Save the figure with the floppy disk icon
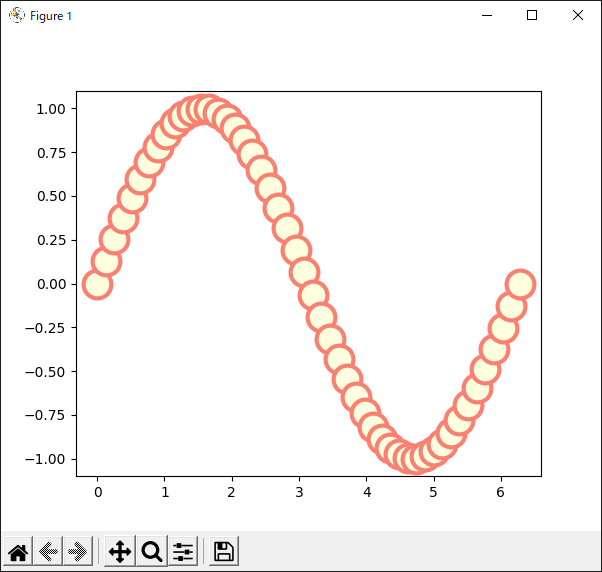The height and width of the screenshot is (572, 602). pos(224,551)
